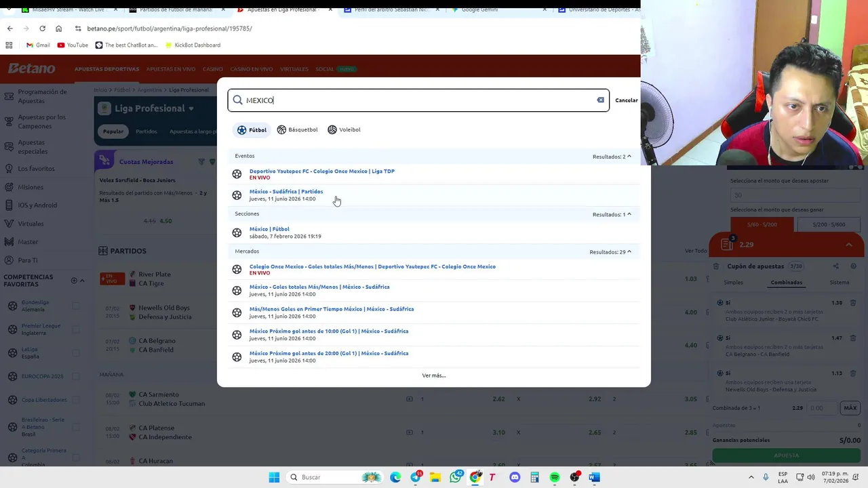Screen dimensions: 868x488
Task: Open KickBot Dashboard bookmark
Action: click(x=192, y=45)
